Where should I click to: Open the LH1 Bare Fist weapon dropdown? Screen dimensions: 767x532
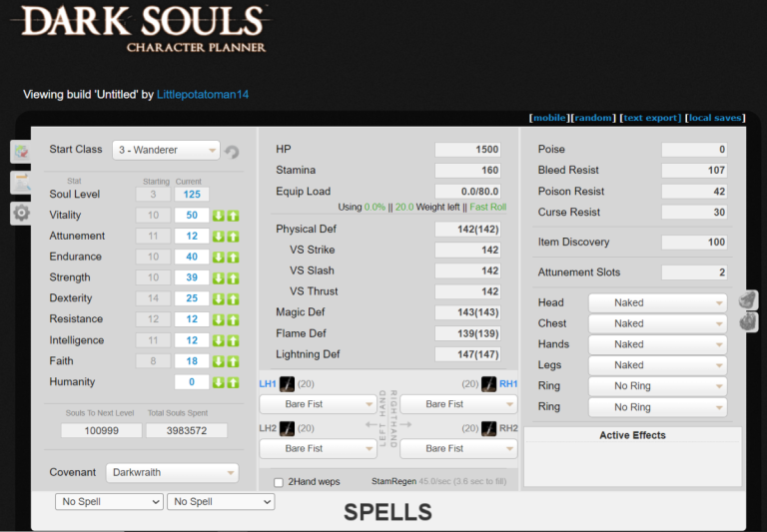(318, 404)
